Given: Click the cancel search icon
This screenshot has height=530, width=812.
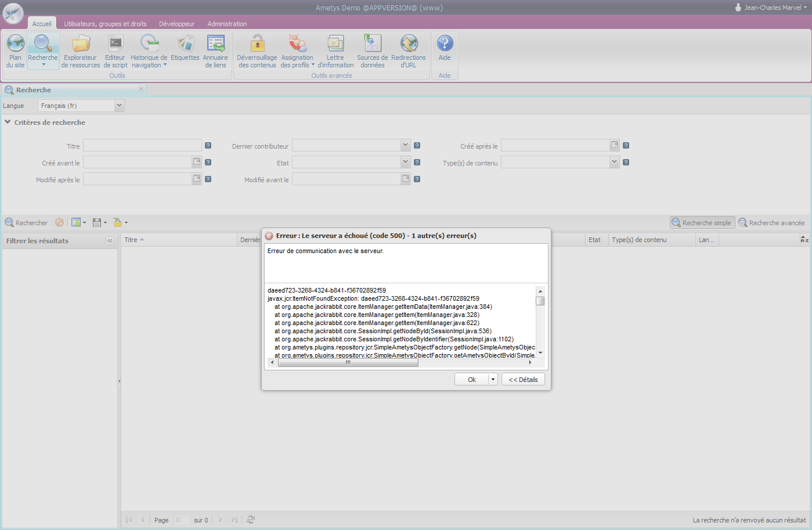Looking at the screenshot, I should pos(59,222).
